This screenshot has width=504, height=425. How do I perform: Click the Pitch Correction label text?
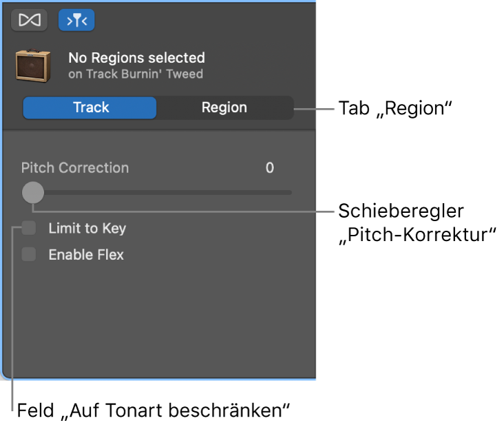(75, 168)
